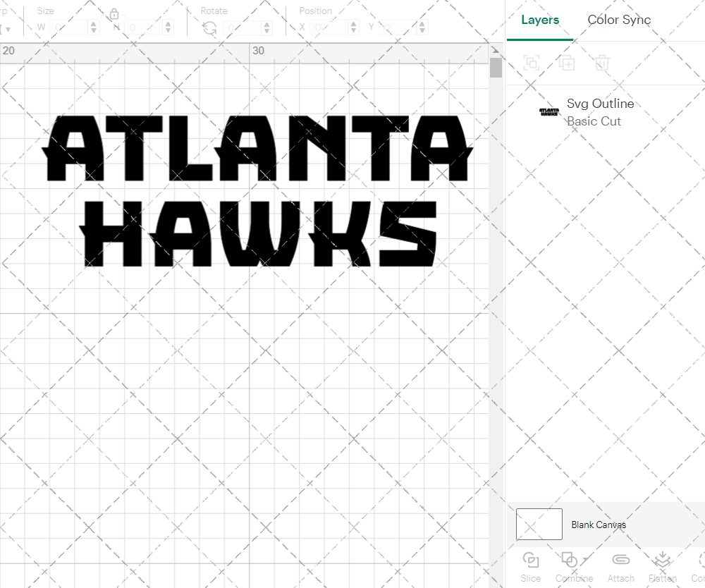
Task: Click the canvas scrollbar up arrow
Action: point(496,50)
